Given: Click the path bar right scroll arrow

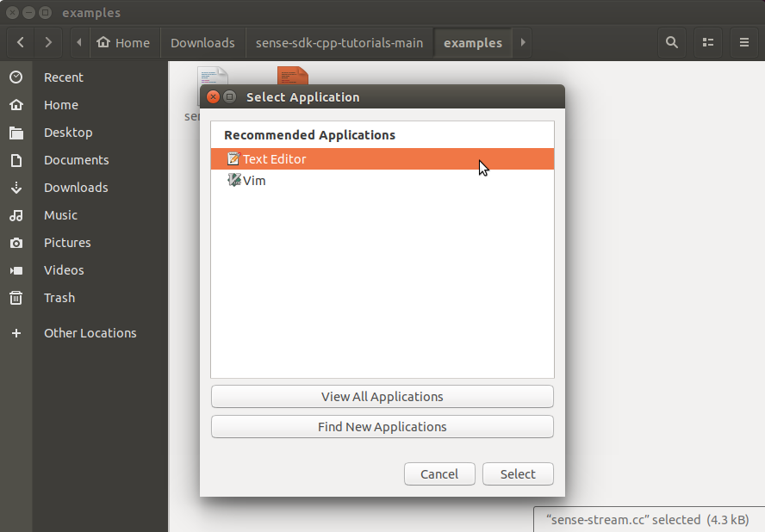Looking at the screenshot, I should pos(523,42).
